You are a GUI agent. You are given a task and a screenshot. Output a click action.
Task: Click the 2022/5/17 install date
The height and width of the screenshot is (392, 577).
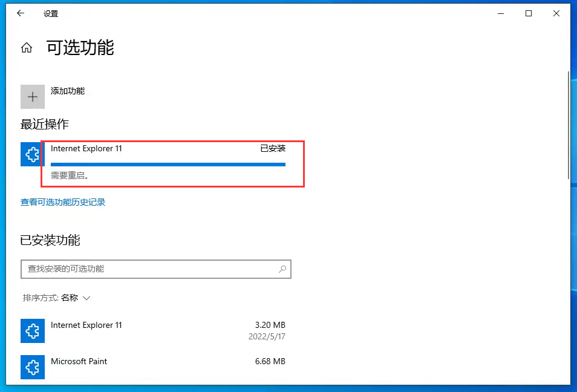[267, 336]
